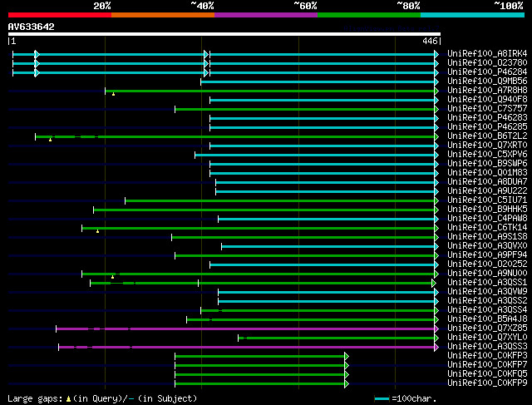The width and height of the screenshot is (532, 405).
Task: Select the UniRef100_A9PF94 label
Action: 487,255
